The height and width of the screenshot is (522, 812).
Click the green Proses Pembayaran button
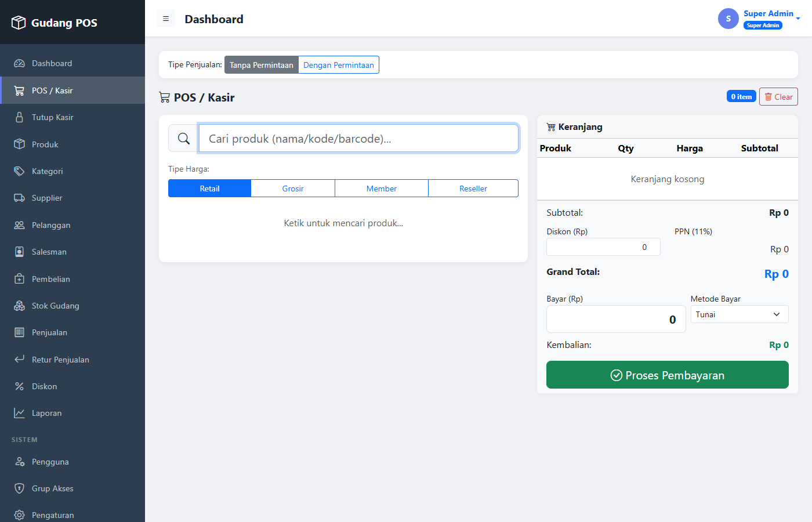point(668,375)
